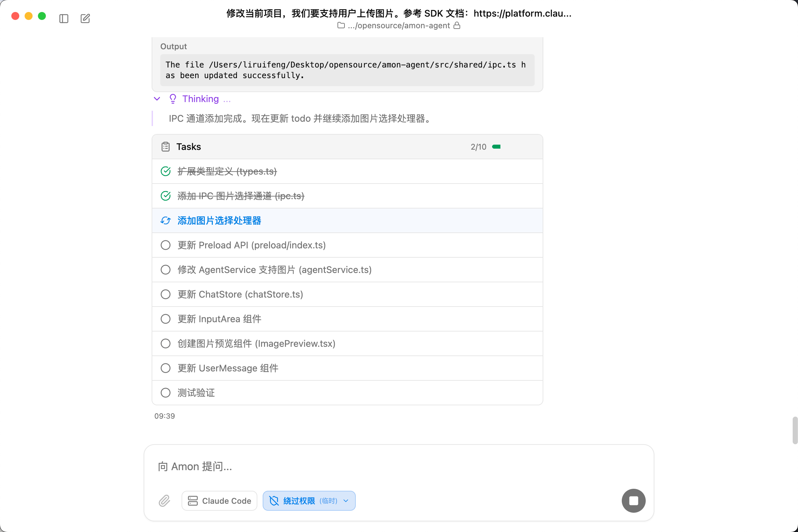This screenshot has width=798, height=532.
Task: Mark 测试验证 task as complete
Action: (165, 393)
